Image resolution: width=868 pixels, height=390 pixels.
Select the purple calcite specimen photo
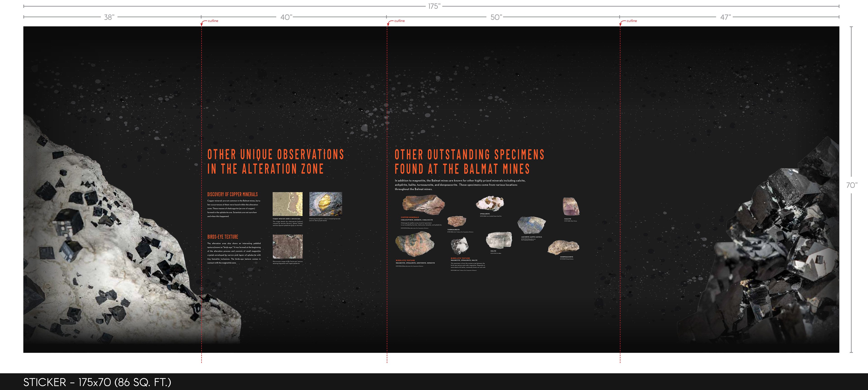571,207
